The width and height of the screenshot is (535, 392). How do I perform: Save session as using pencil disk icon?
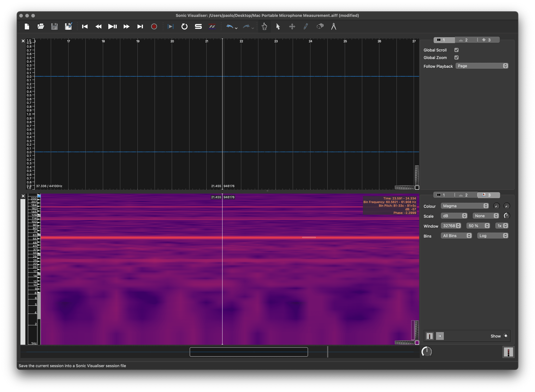(69, 26)
